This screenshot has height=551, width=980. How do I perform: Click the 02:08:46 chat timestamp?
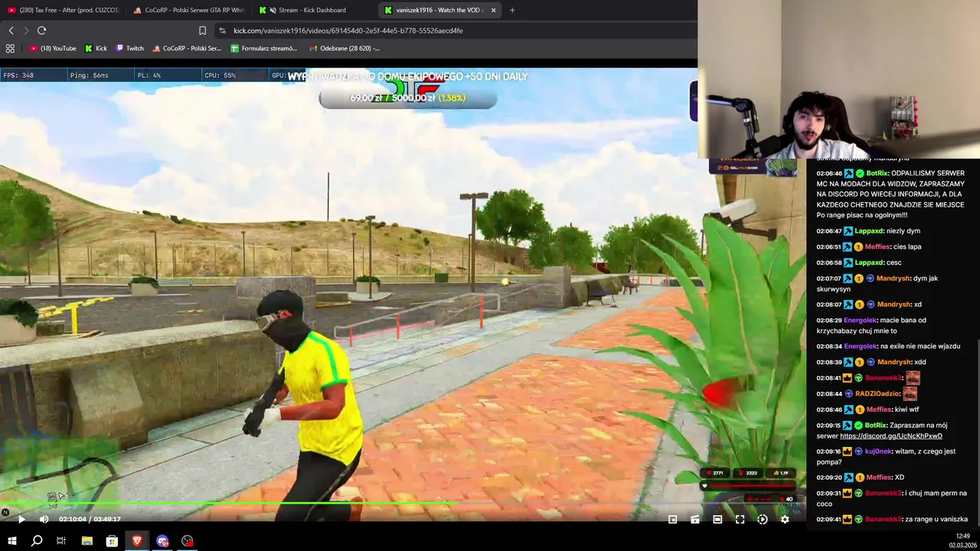click(829, 409)
